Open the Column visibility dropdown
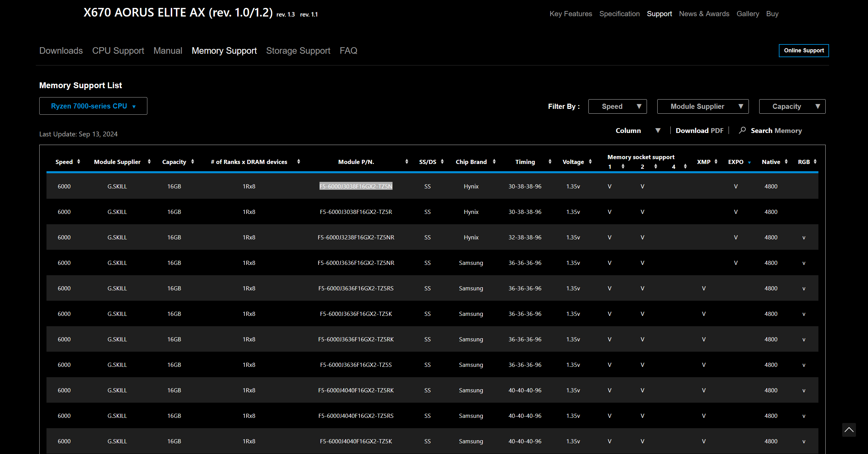The image size is (868, 454). tap(638, 131)
